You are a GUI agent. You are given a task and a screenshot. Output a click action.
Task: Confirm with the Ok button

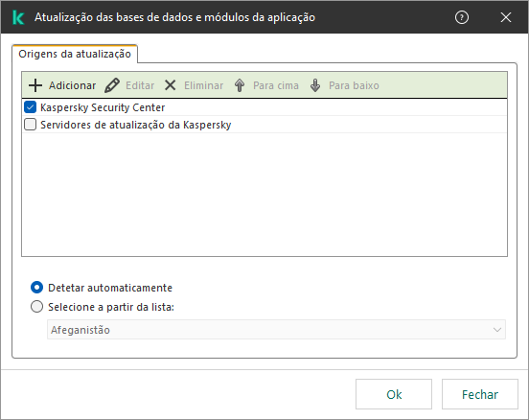pos(394,394)
